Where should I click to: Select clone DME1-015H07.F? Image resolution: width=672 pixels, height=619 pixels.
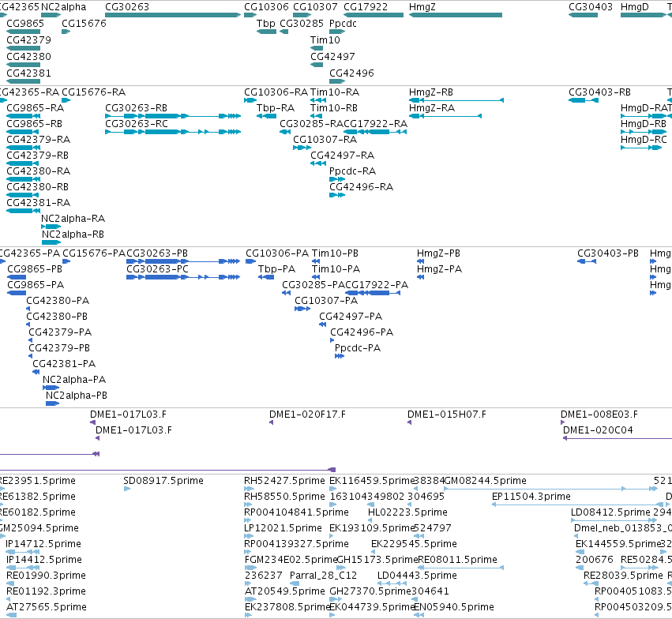pyautogui.click(x=447, y=415)
